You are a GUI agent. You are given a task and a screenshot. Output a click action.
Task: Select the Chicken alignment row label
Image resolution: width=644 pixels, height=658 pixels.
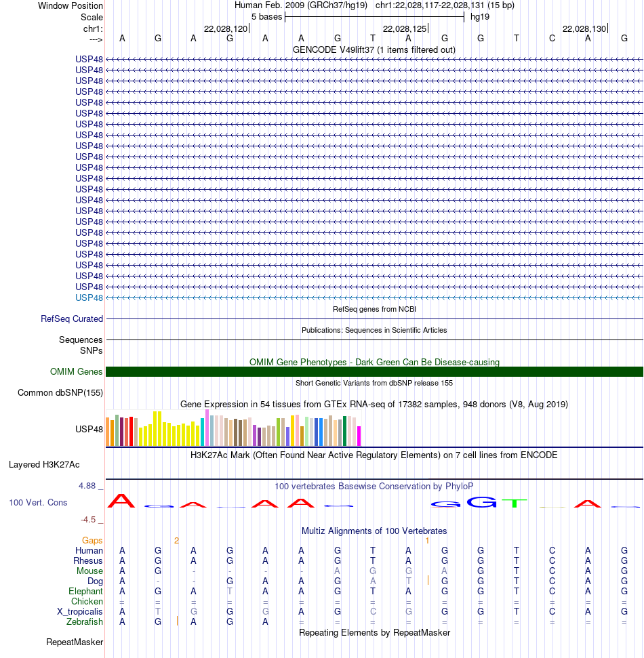[87, 601]
